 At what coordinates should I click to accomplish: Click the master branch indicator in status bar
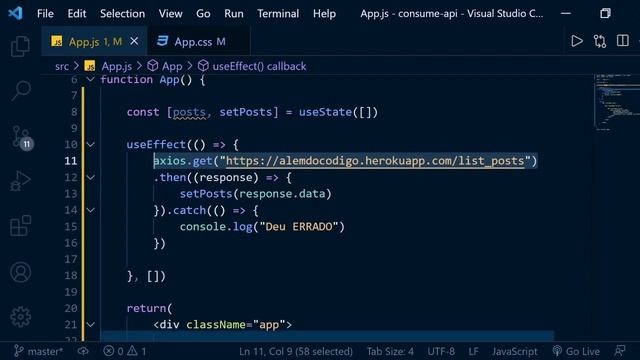(x=38, y=351)
